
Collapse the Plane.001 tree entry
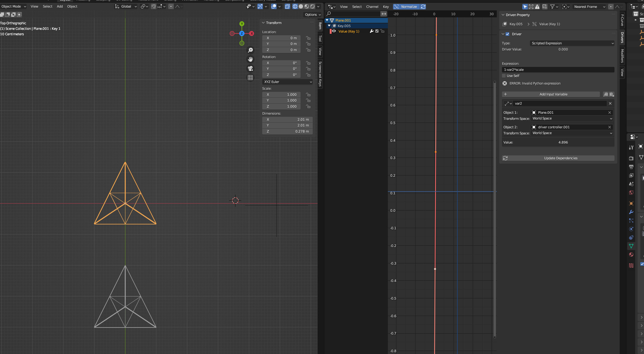(327, 20)
